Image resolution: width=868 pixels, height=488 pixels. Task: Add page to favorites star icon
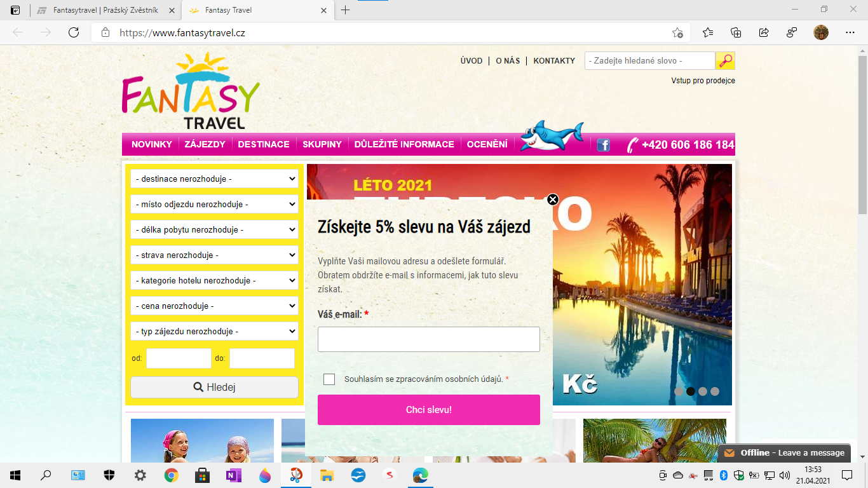coord(677,33)
